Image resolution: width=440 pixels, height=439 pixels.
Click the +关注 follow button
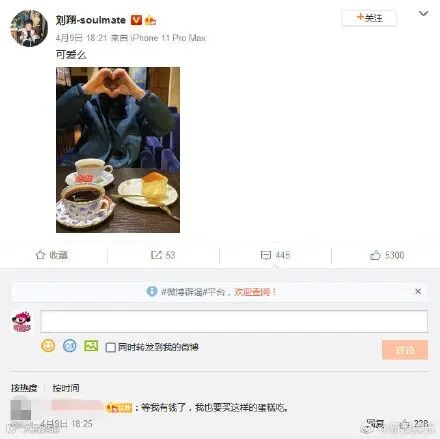pos(369,18)
